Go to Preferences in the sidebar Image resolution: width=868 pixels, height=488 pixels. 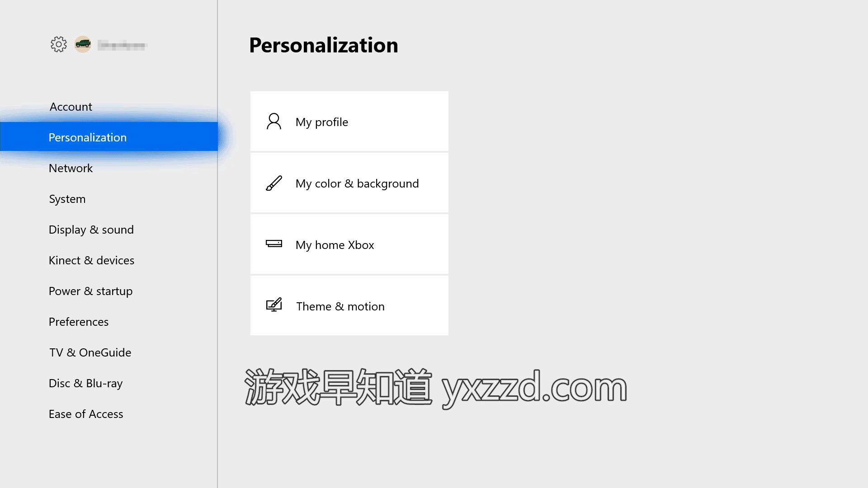pyautogui.click(x=79, y=322)
